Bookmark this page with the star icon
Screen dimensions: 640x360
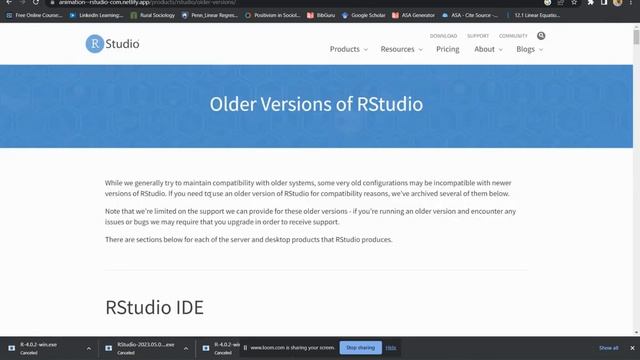(x=574, y=2)
